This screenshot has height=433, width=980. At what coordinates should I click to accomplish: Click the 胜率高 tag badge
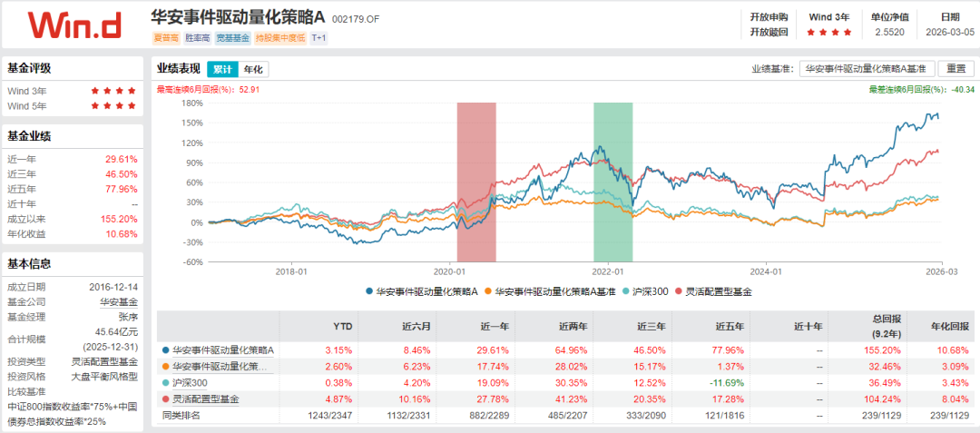pyautogui.click(x=198, y=38)
